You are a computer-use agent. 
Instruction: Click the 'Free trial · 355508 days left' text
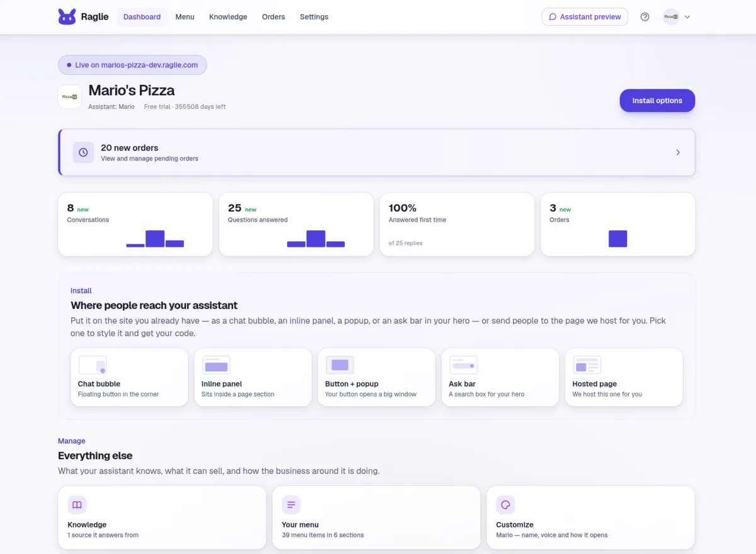click(x=185, y=107)
